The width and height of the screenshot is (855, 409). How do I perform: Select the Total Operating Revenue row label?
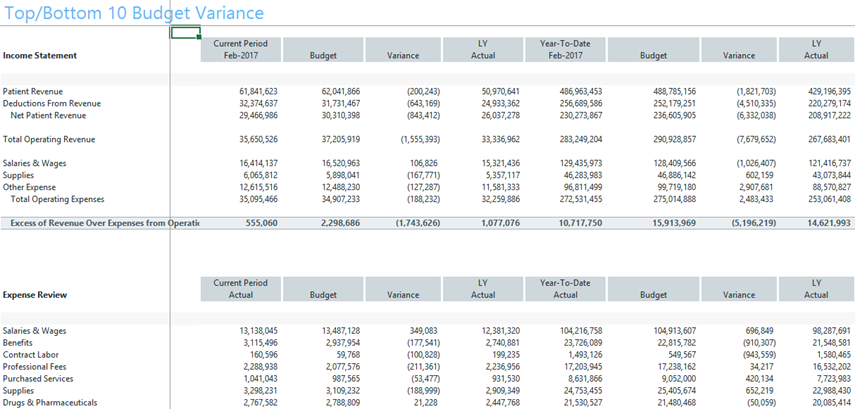[49, 138]
